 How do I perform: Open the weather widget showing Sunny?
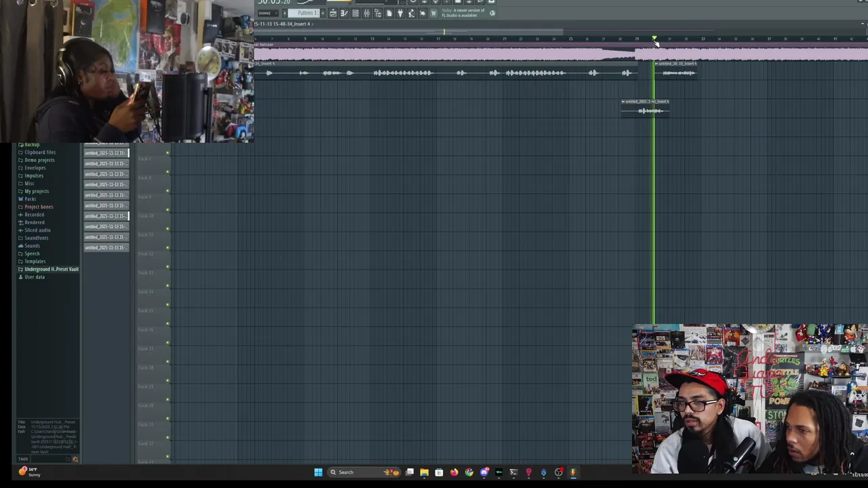29,472
